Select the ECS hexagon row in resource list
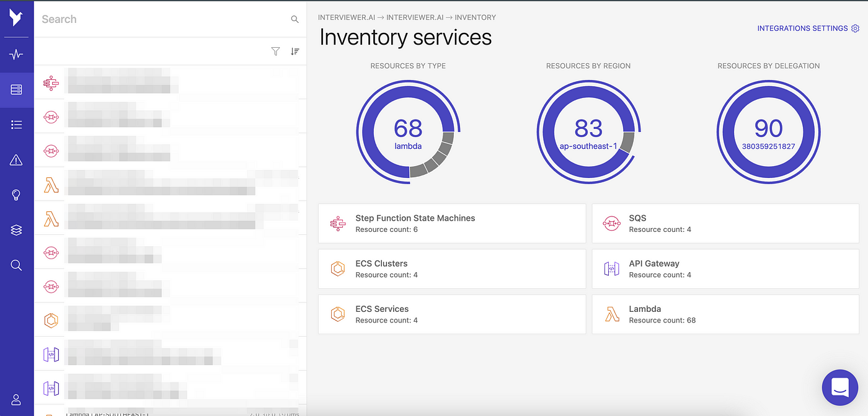Image resolution: width=868 pixels, height=416 pixels. tap(170, 320)
